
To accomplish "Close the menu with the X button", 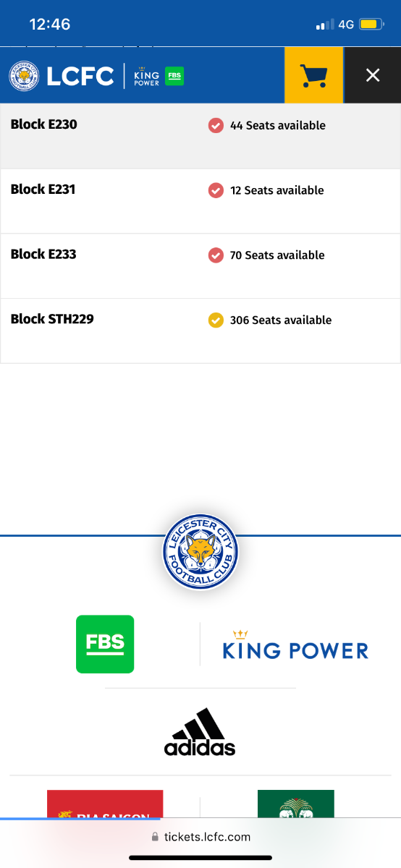I will point(373,75).
